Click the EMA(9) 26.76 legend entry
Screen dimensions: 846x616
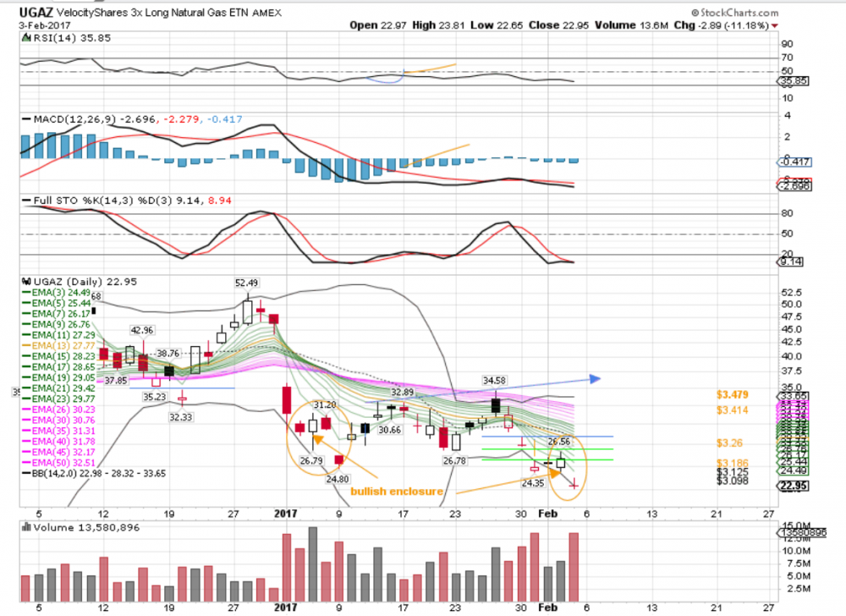click(x=57, y=324)
